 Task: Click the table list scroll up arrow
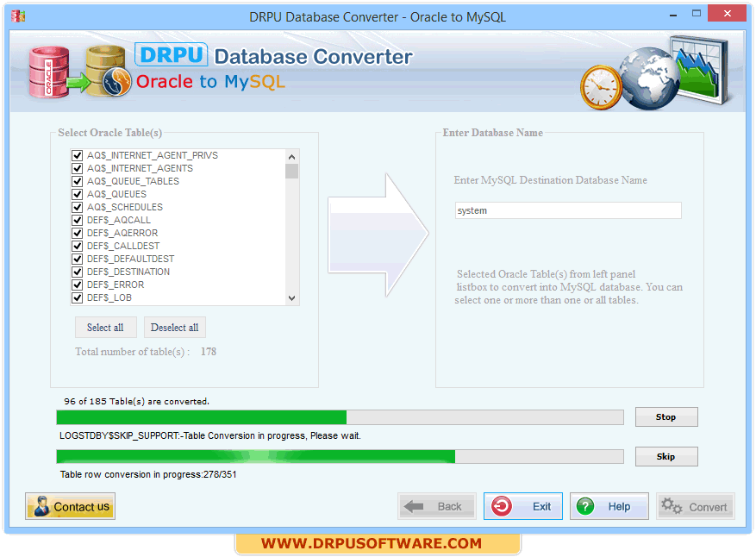291,157
